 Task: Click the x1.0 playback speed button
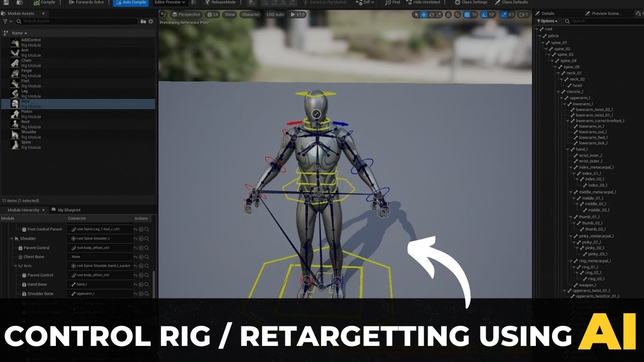(x=297, y=15)
